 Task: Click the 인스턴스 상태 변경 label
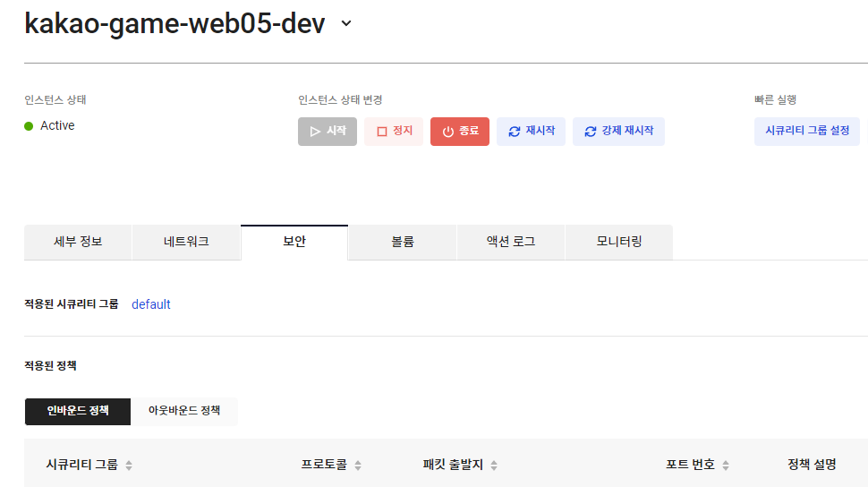pyautogui.click(x=340, y=99)
